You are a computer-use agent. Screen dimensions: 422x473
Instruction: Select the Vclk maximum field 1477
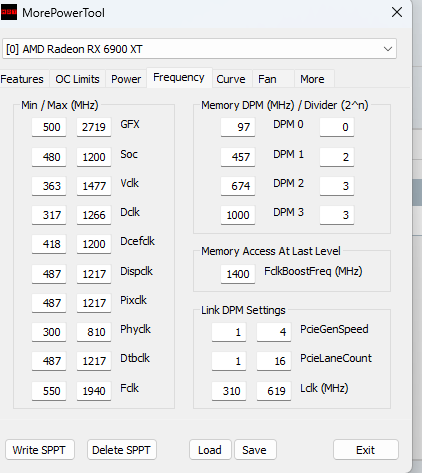(x=94, y=186)
